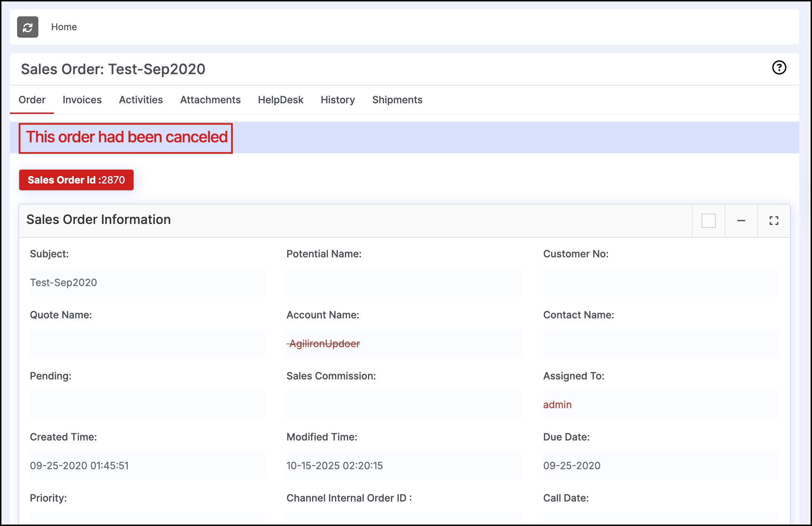View the History tab
Screen dimensions: 812x526
point(337,100)
